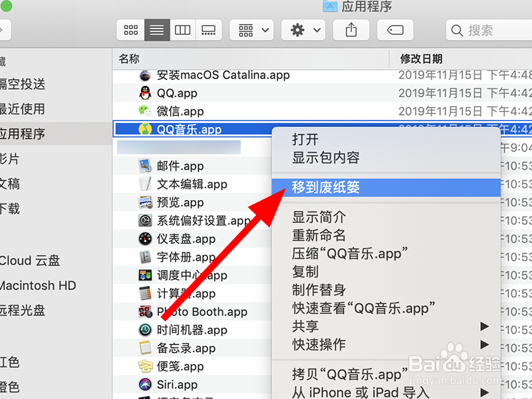Screen dimensions: 532x399
Task: Switch to gallery view in toolbar
Action: [x=209, y=30]
